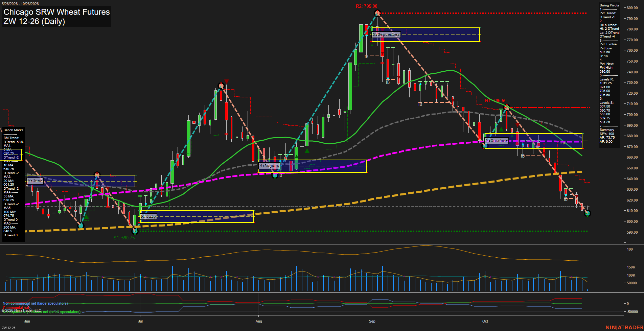This screenshot has width=644, height=331.
Task: Click the Chicago SRW Wheat Futures chart title
Action: pos(57,12)
